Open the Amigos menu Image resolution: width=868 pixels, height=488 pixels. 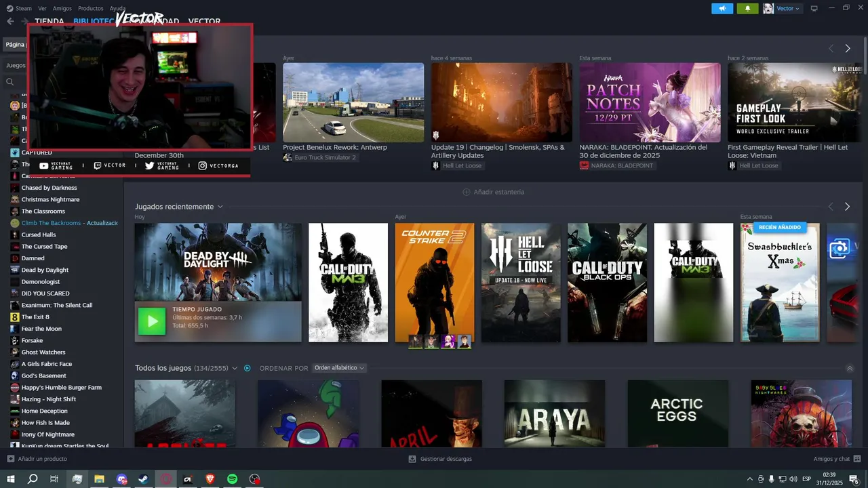click(62, 8)
